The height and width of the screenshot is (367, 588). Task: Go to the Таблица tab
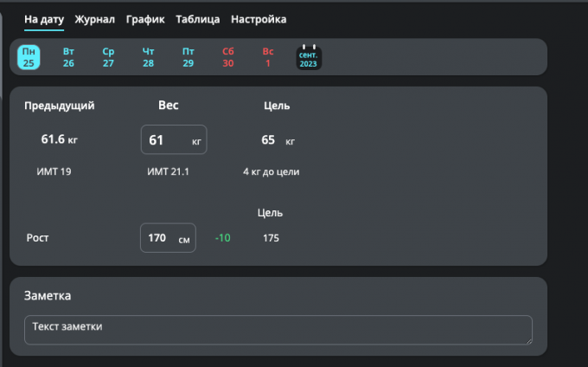pyautogui.click(x=197, y=19)
